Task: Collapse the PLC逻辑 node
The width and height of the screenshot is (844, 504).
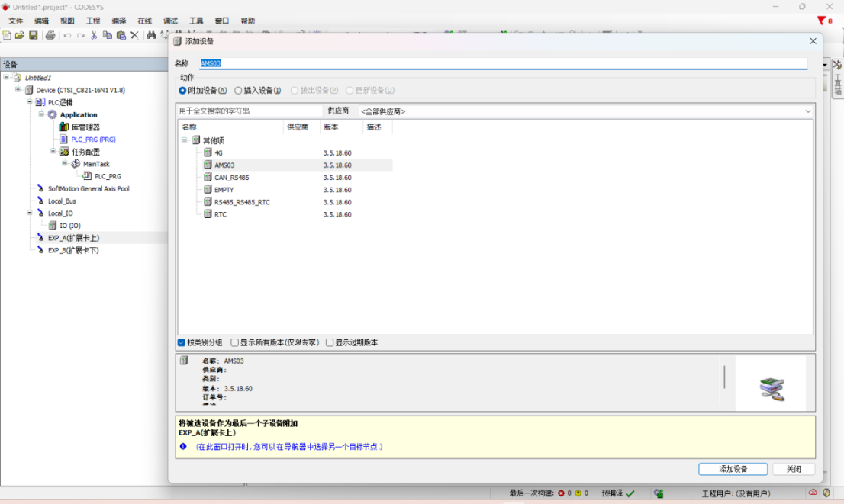Action: click(30, 102)
